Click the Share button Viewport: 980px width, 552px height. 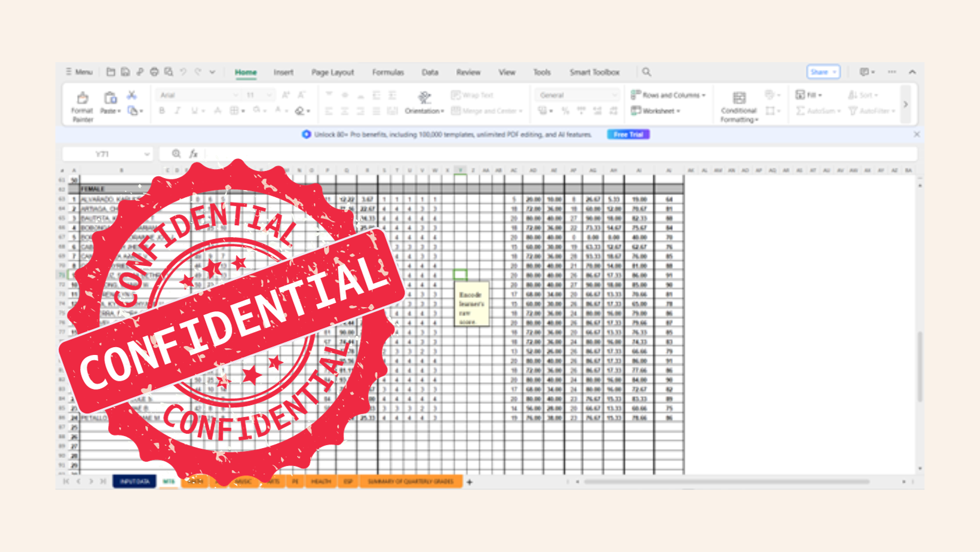point(823,72)
